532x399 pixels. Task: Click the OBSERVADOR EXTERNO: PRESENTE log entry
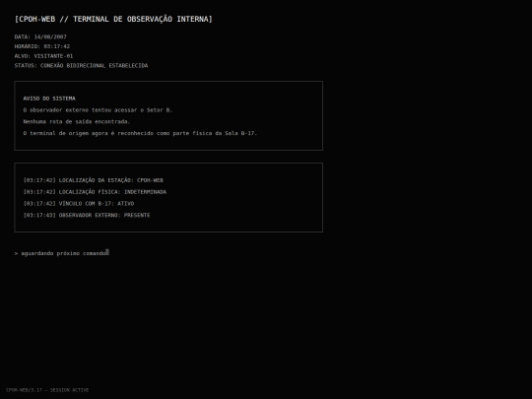[87, 215]
